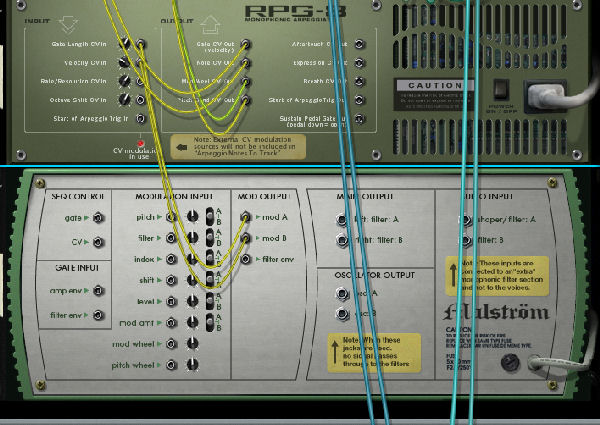Screen dimensions: 600x425
Task: Click the right: filter B main output jack
Action: [342, 240]
